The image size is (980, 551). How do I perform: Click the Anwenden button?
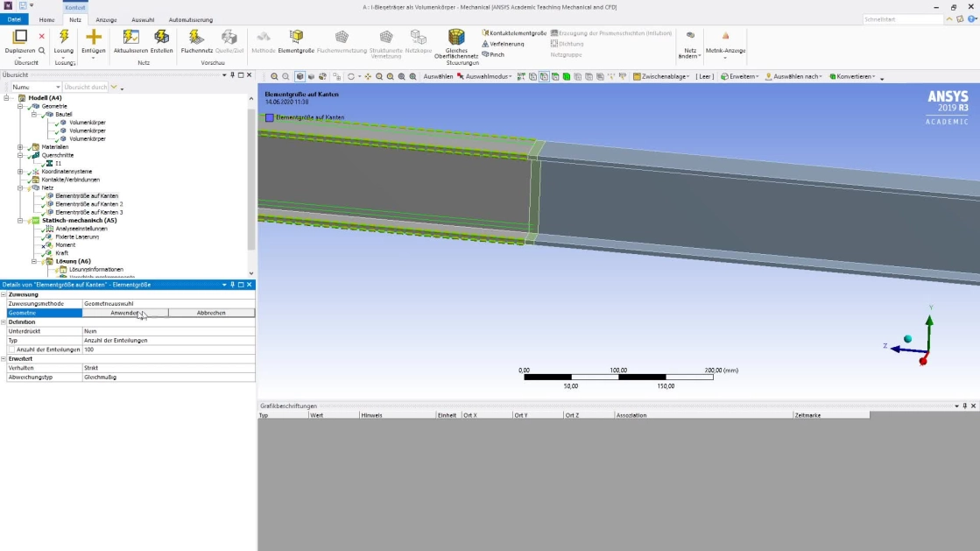pyautogui.click(x=125, y=313)
